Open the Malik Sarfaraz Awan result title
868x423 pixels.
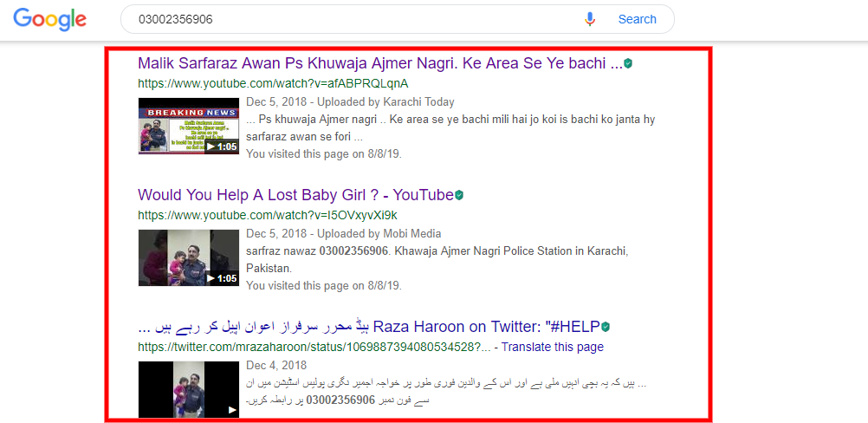coord(380,63)
